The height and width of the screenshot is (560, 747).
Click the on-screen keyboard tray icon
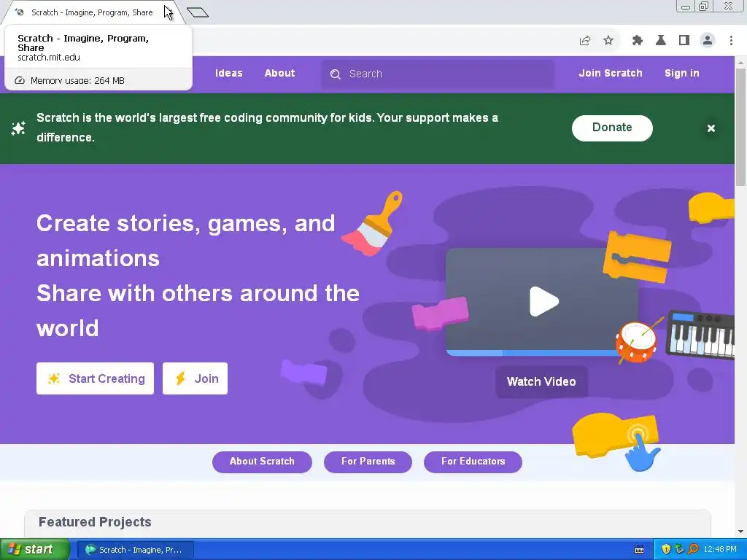639,550
